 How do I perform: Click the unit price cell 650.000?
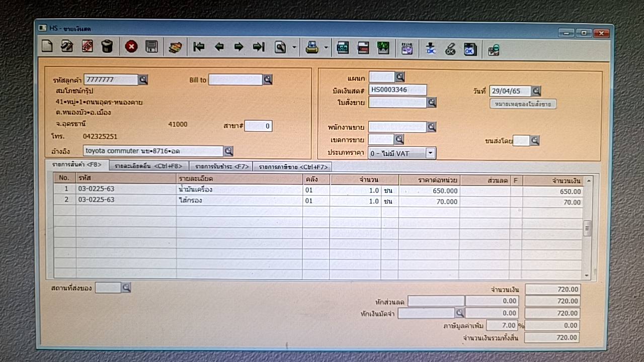pos(429,191)
